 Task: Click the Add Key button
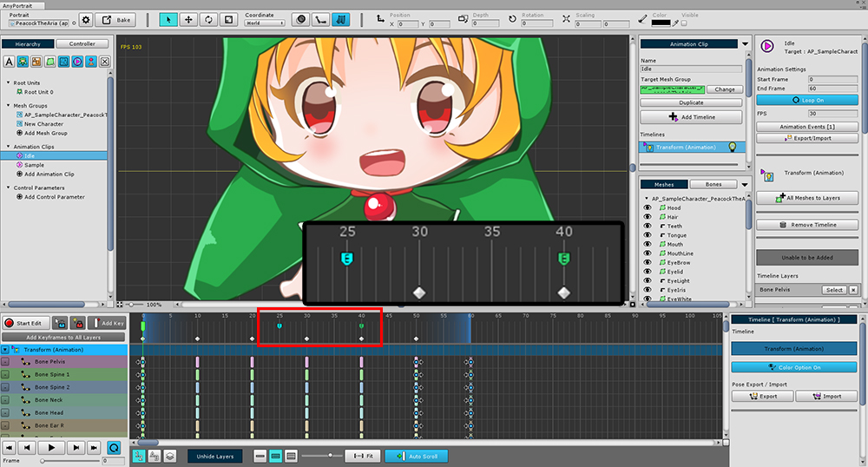108,323
